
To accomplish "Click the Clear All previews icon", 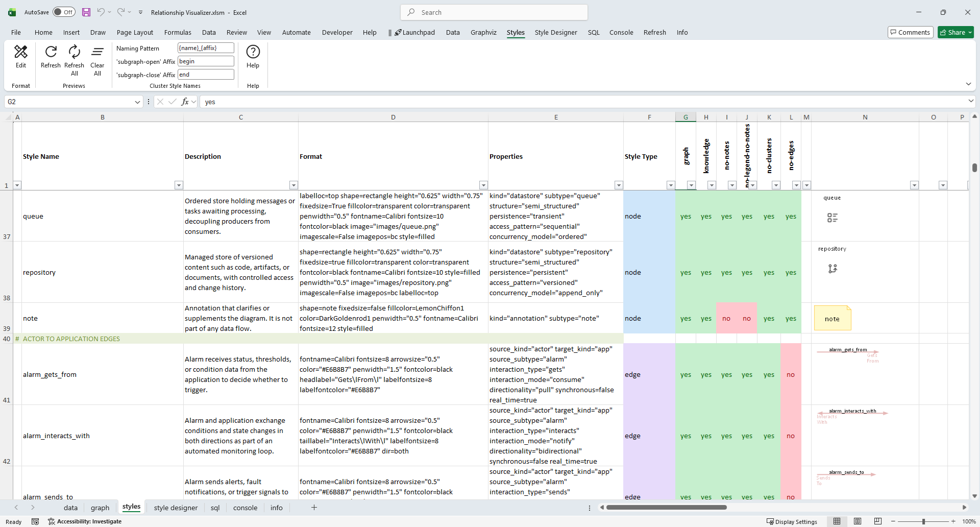I will tap(97, 52).
